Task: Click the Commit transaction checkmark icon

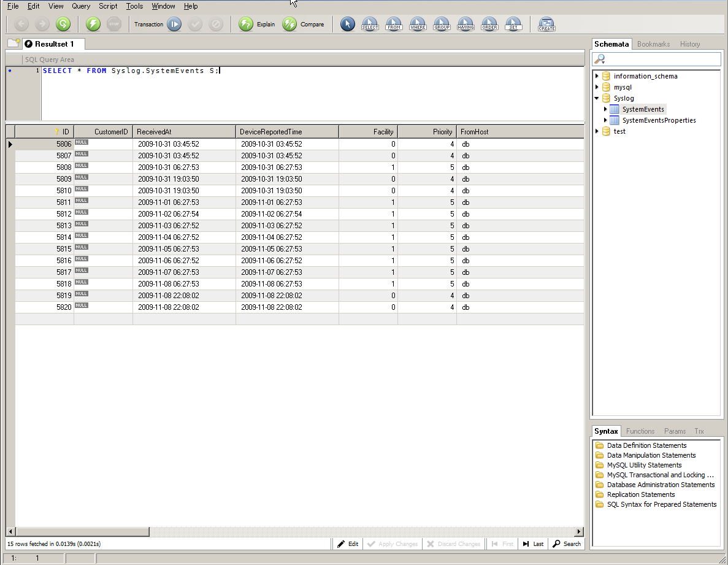Action: click(x=195, y=24)
